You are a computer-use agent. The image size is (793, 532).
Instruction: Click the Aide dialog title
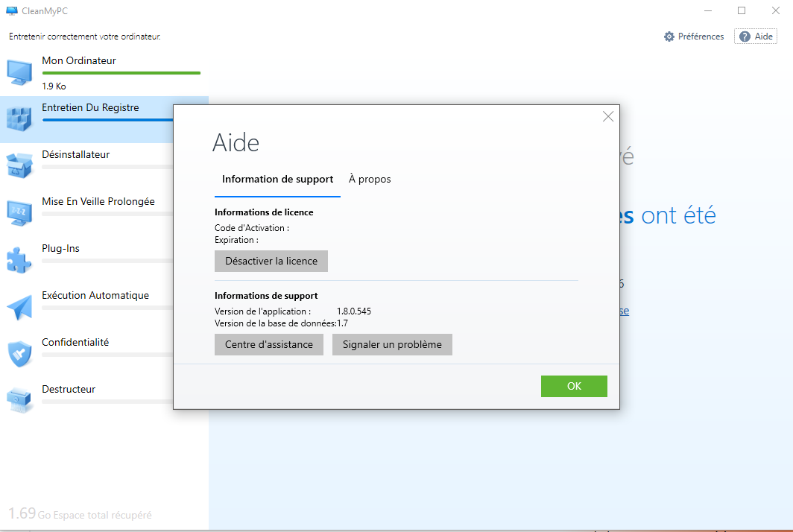coord(236,142)
